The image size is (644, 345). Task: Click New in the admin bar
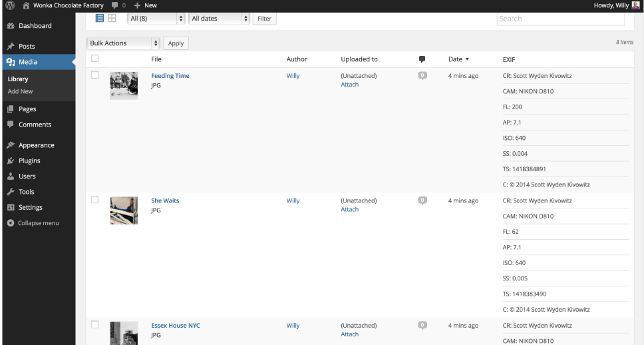[150, 5]
